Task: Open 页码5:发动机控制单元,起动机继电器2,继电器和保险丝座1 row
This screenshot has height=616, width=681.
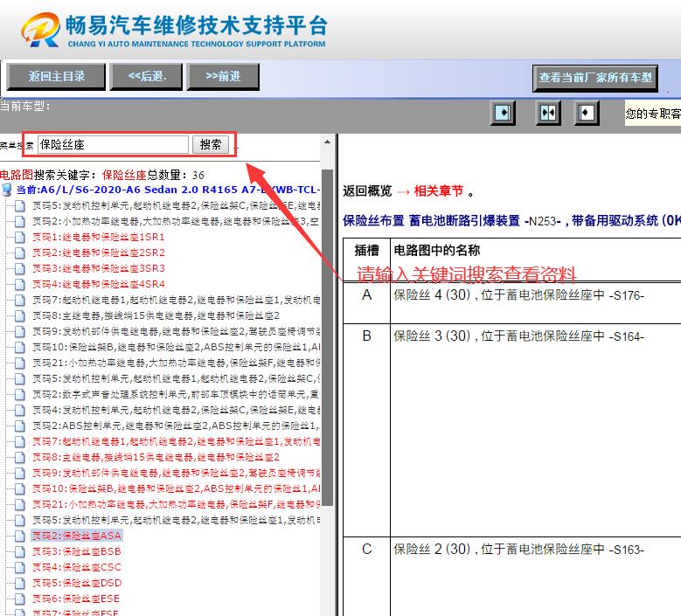Action: click(x=176, y=520)
